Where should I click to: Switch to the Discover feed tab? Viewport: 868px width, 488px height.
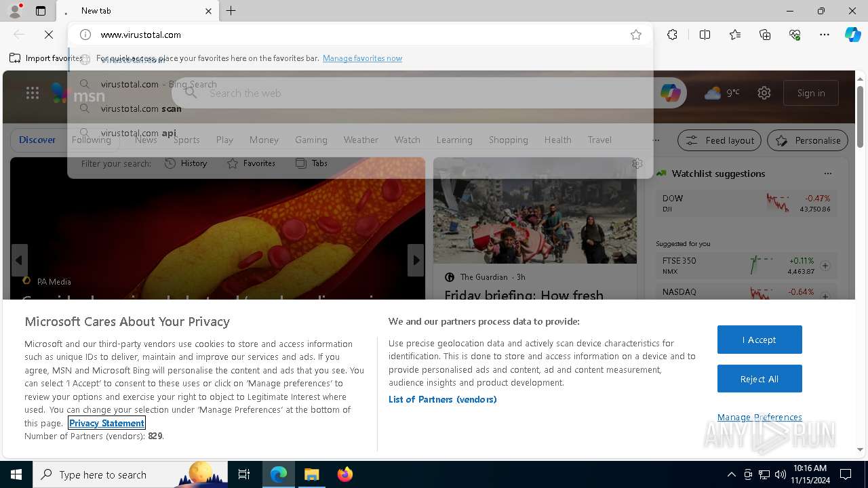tap(37, 140)
